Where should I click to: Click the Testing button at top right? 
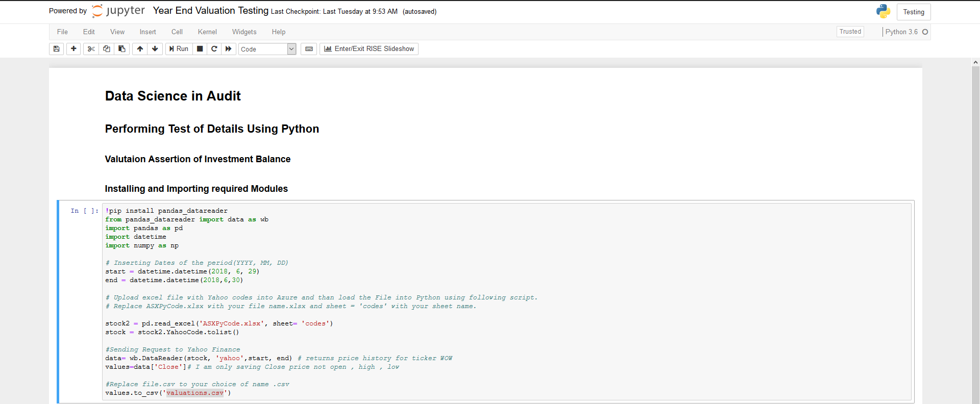pyautogui.click(x=914, y=12)
